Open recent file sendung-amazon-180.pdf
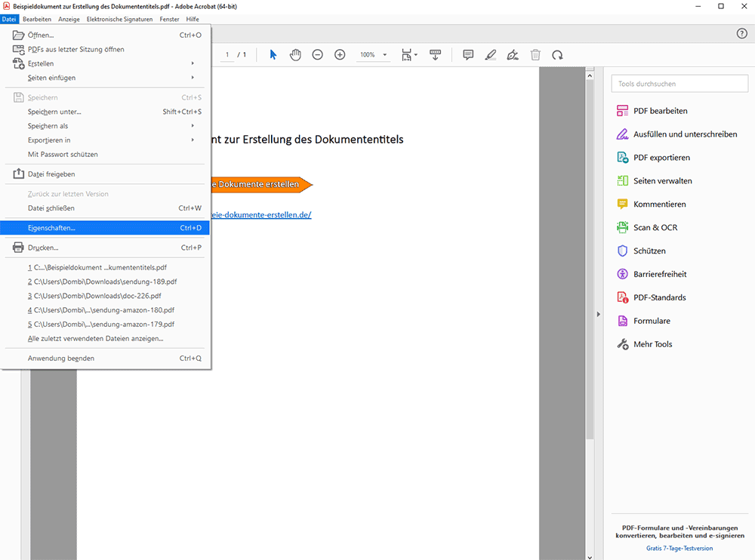Viewport: 755px width, 560px height. pos(105,310)
